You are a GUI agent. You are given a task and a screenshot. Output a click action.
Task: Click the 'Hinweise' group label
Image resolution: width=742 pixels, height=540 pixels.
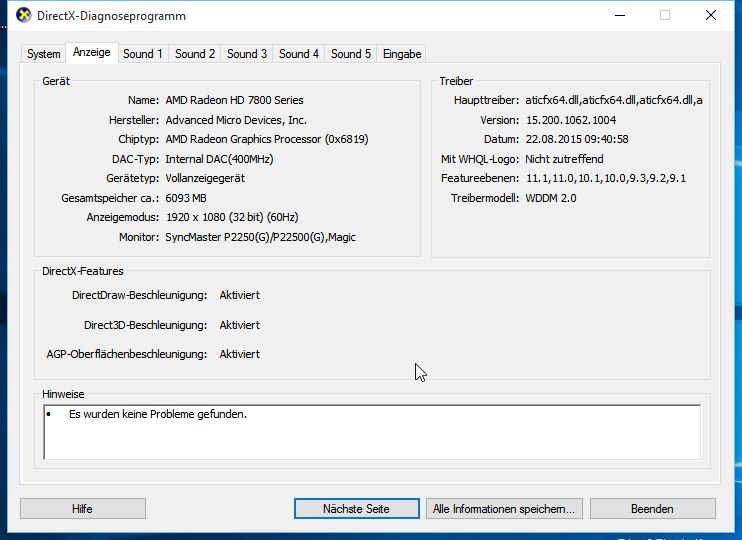tap(63, 394)
